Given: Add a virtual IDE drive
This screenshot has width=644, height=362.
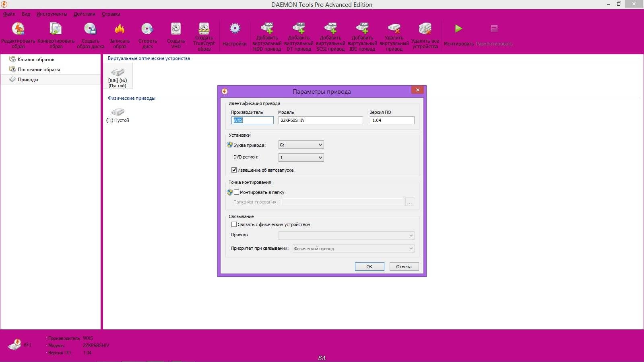Looking at the screenshot, I should click(x=362, y=37).
